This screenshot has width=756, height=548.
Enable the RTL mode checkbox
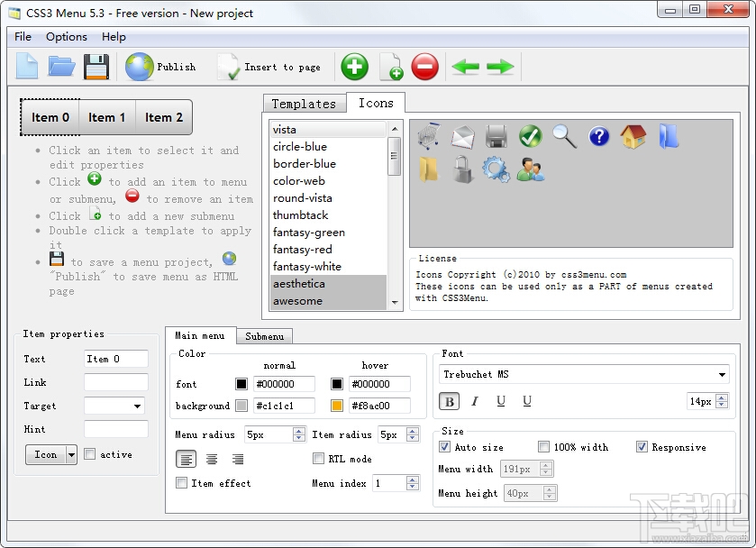pyautogui.click(x=318, y=458)
